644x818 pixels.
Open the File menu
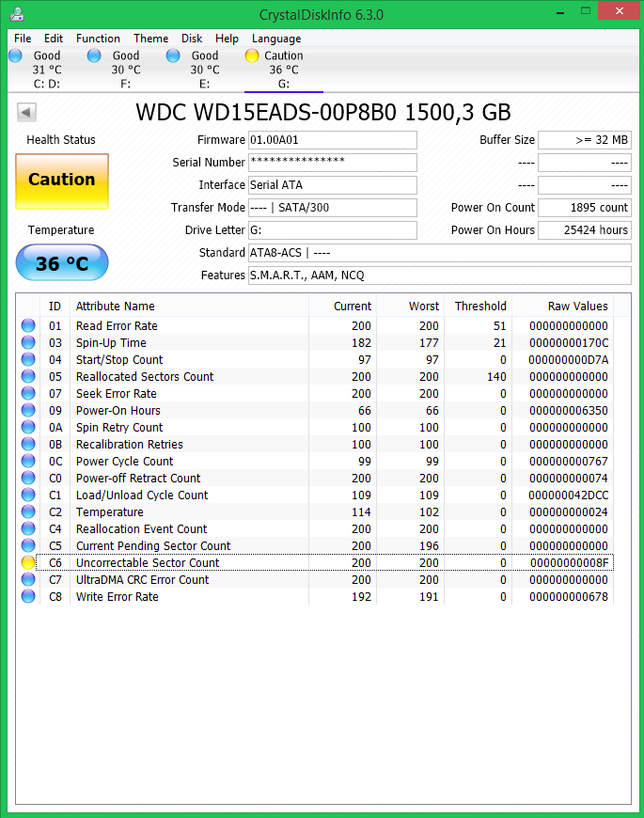(23, 39)
